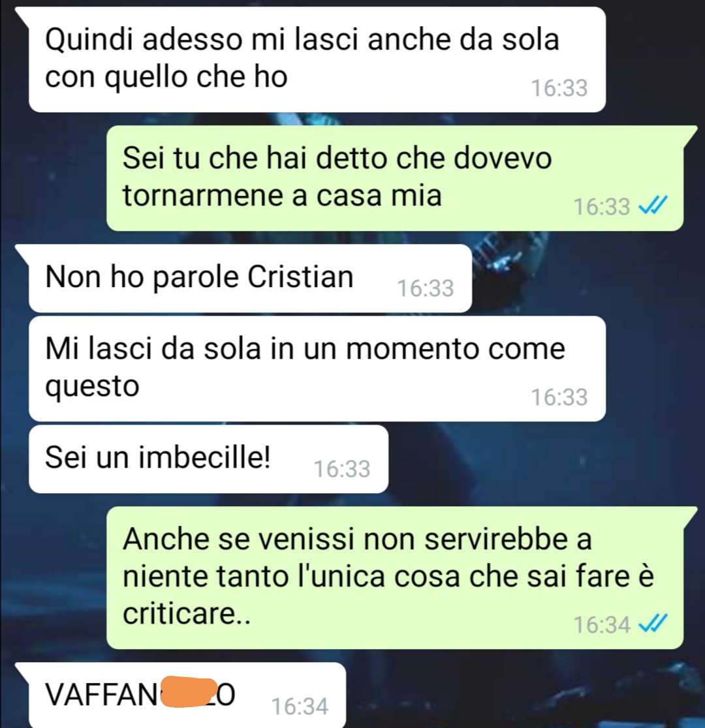
Task: Select the "VAFFAN" incoming message bubble
Action: (x=187, y=695)
